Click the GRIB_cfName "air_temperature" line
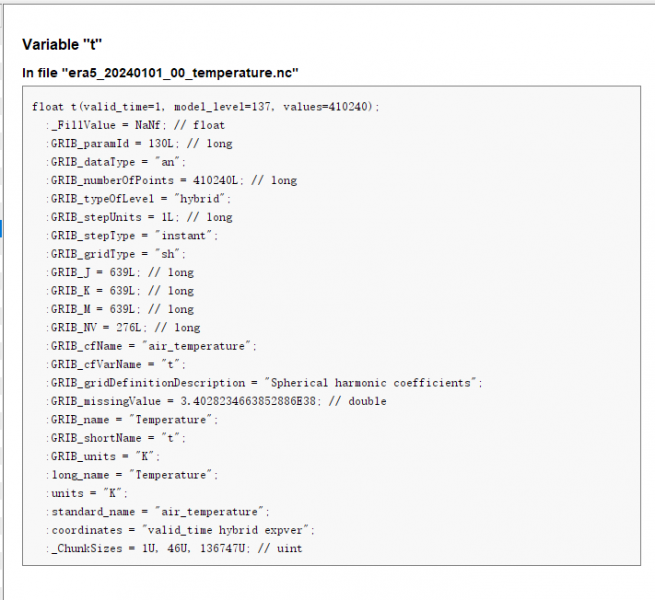This screenshot has height=600, width=655. (152, 346)
